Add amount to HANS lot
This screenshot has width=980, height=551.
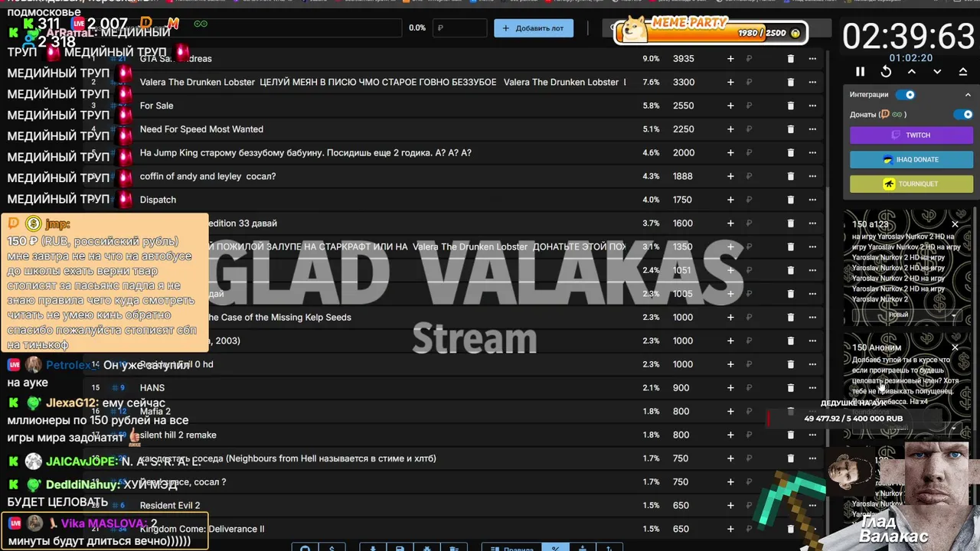tap(730, 388)
